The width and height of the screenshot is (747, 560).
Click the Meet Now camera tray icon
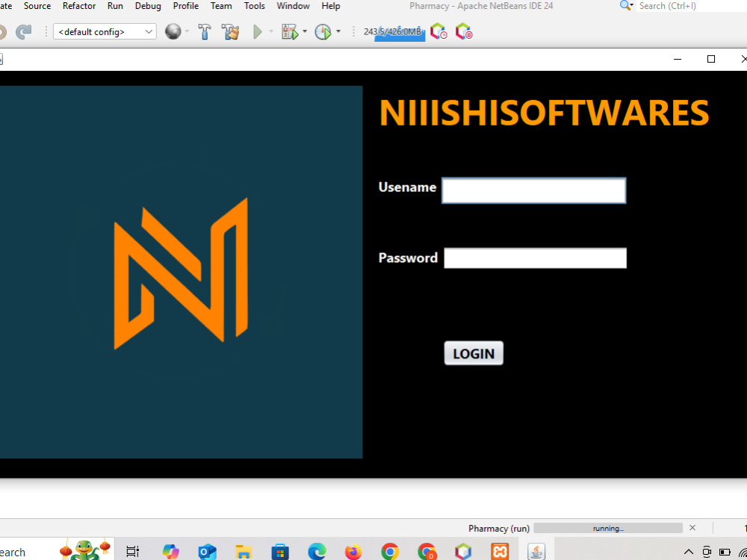tap(707, 552)
